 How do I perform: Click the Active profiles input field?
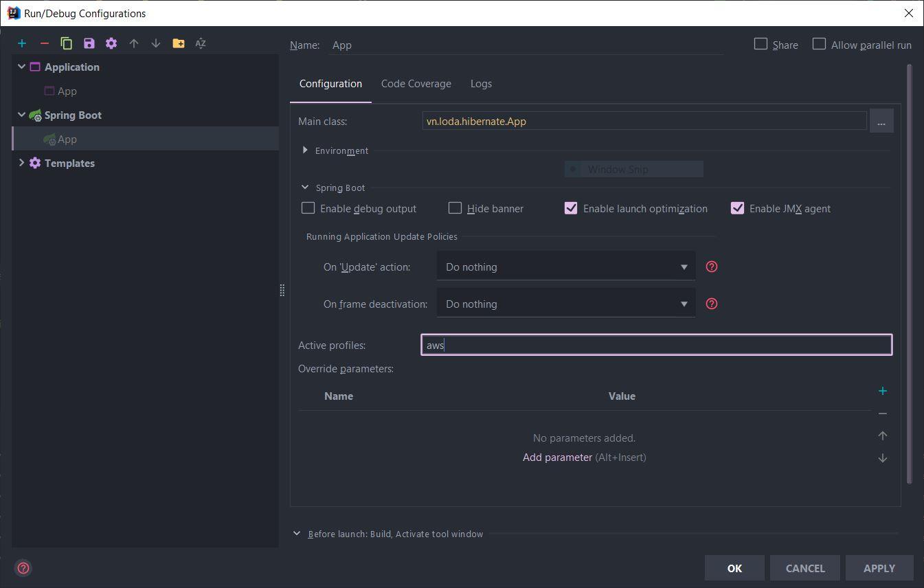click(x=656, y=345)
